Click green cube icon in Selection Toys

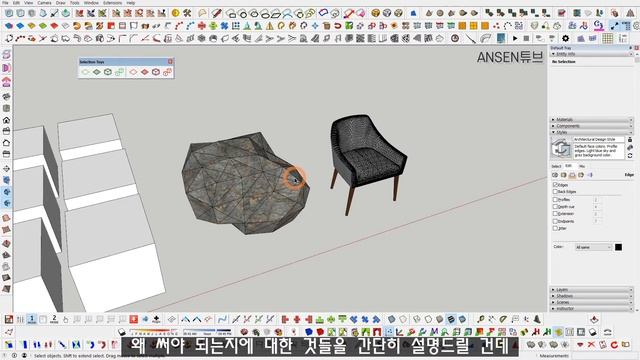[108, 72]
